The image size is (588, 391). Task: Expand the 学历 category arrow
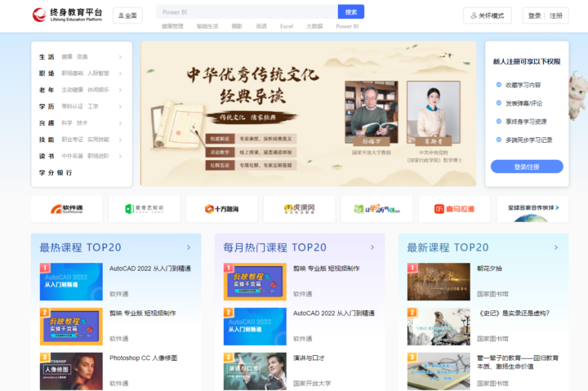pyautogui.click(x=120, y=106)
